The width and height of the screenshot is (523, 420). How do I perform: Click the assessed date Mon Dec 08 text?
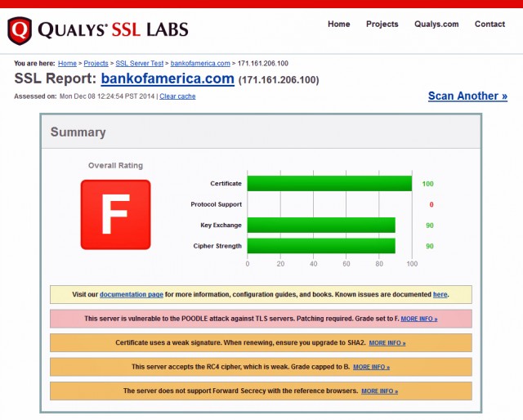click(x=107, y=96)
